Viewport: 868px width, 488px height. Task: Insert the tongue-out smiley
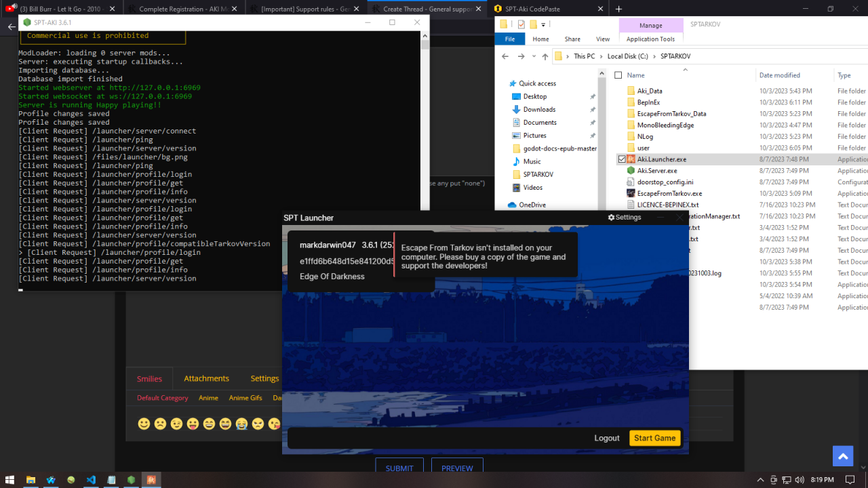point(193,424)
